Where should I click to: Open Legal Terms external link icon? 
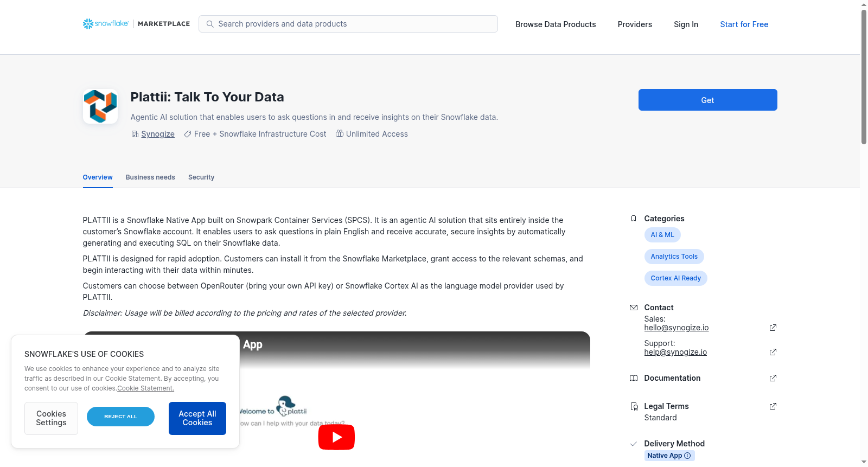click(773, 406)
